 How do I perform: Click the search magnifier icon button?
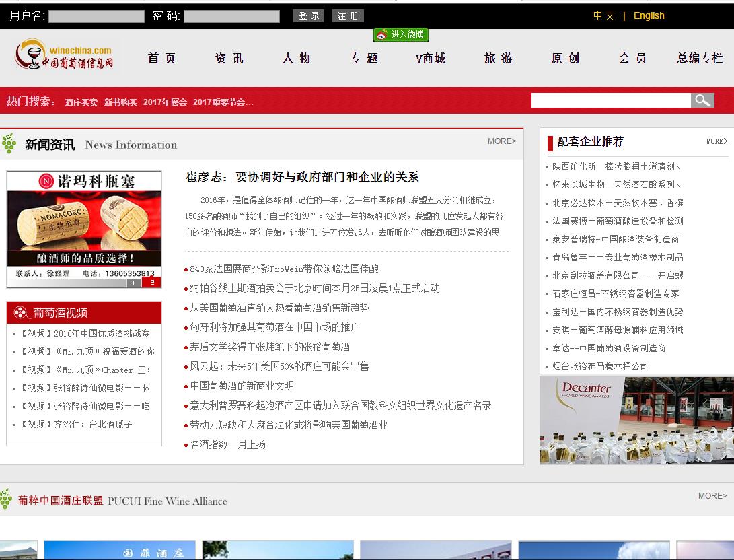[702, 100]
